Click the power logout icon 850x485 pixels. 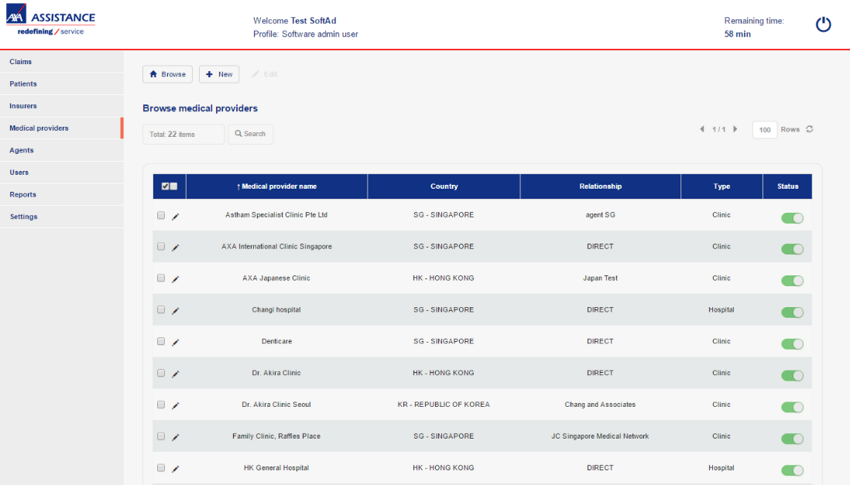[823, 24]
